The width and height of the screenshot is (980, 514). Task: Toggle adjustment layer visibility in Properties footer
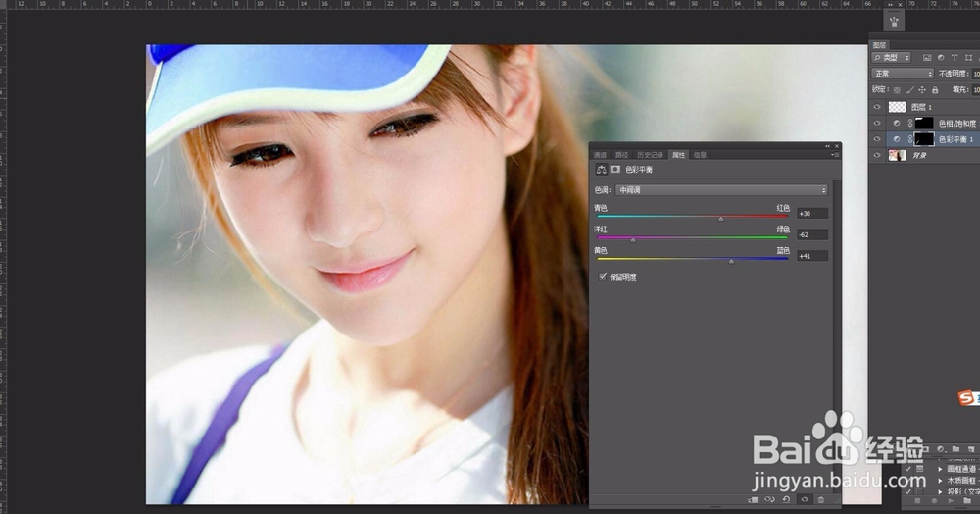805,499
